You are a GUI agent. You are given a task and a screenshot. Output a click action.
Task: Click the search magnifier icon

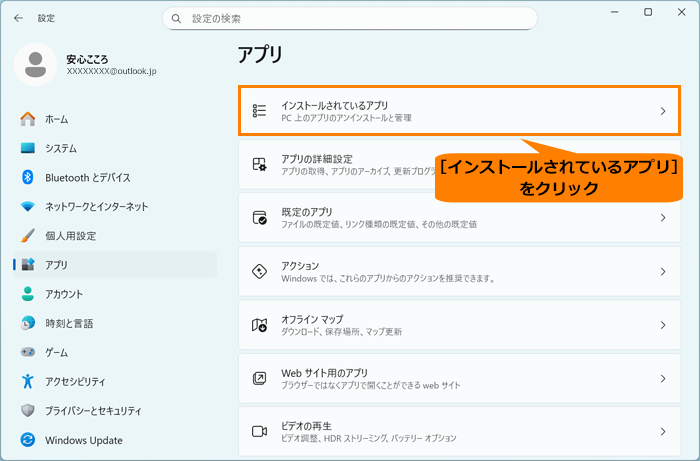176,19
